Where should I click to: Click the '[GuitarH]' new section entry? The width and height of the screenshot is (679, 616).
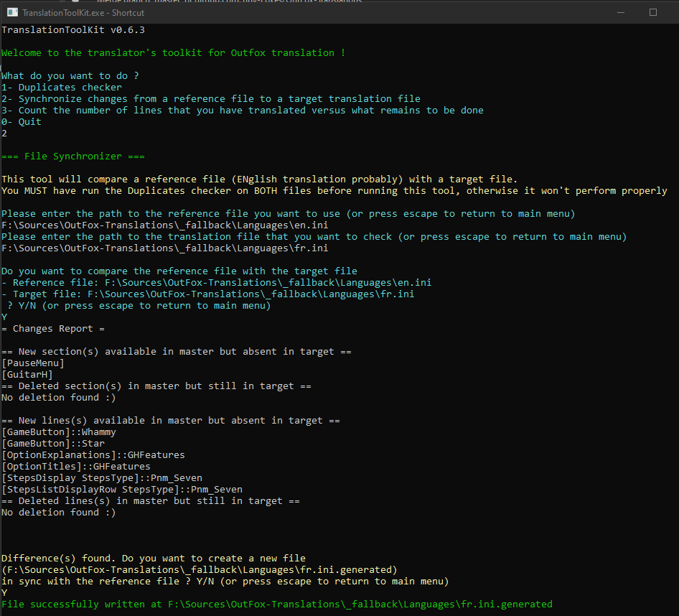click(27, 374)
